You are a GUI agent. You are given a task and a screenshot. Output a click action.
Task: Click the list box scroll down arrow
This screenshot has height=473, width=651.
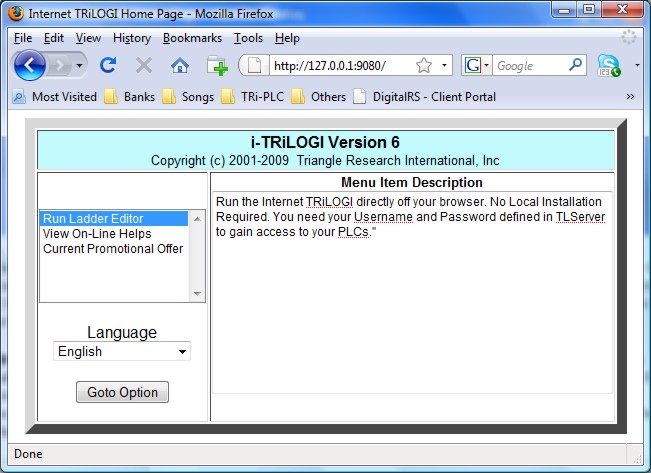click(197, 294)
